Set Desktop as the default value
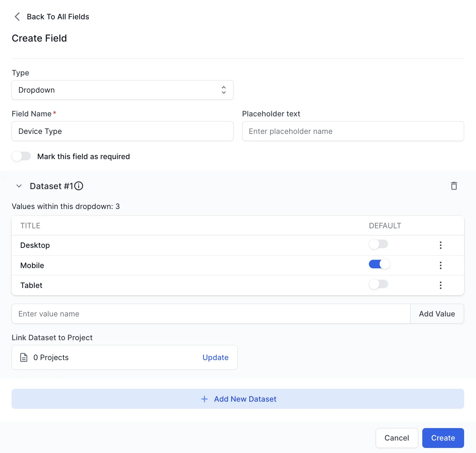 378,244
